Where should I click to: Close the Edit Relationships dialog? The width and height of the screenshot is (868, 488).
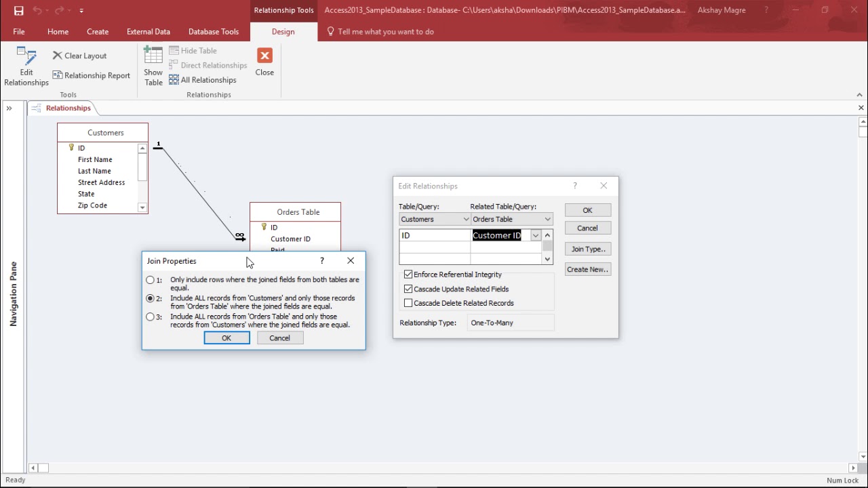[604, 186]
